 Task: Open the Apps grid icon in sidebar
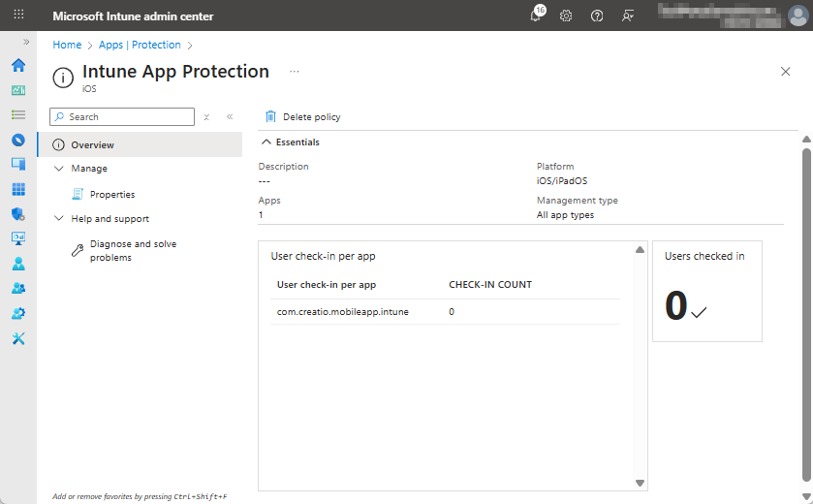coord(18,189)
